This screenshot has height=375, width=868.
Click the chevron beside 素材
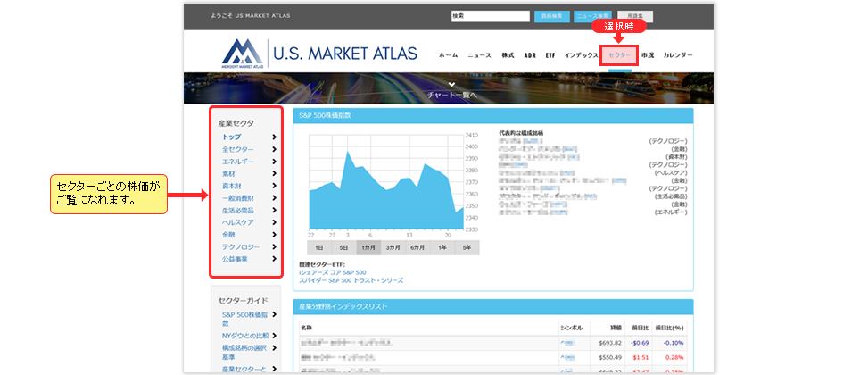pyautogui.click(x=274, y=173)
